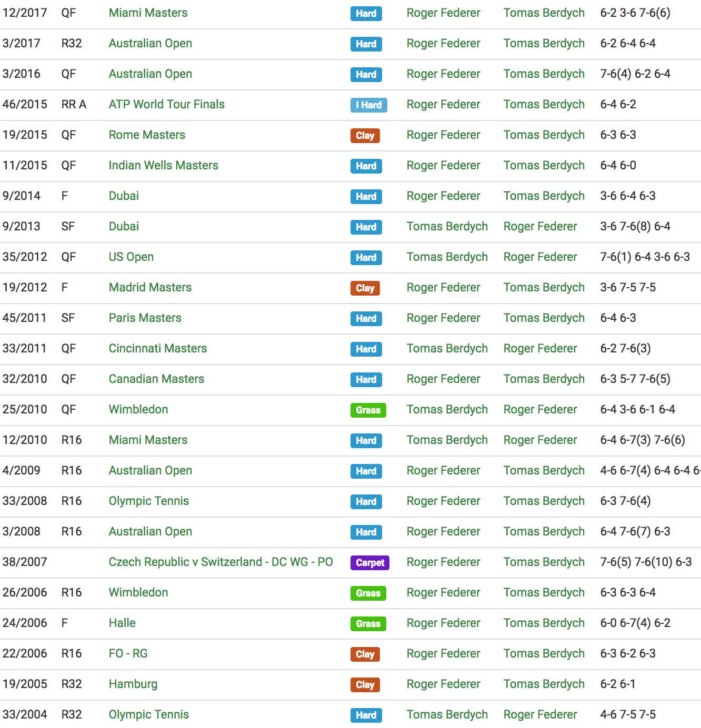Screen dimensions: 701x728
Task: Open Roger Federer as winner in the Halle row
Action: pos(443,623)
